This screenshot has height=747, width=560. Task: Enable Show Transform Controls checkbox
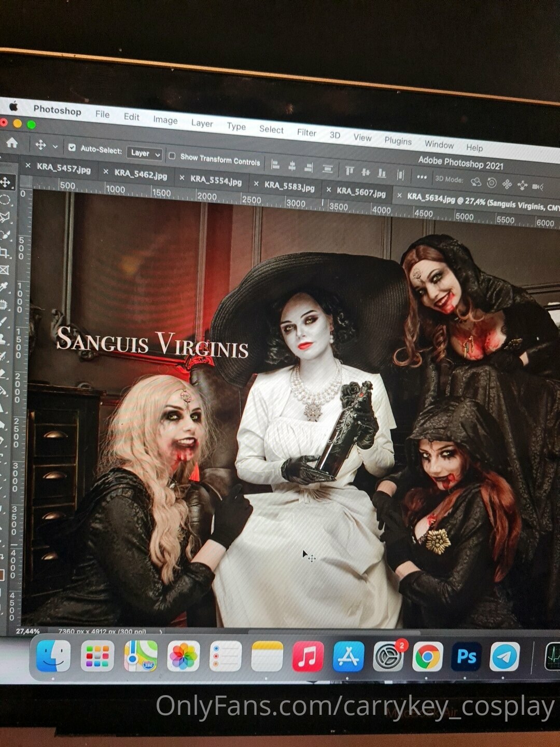tap(172, 156)
